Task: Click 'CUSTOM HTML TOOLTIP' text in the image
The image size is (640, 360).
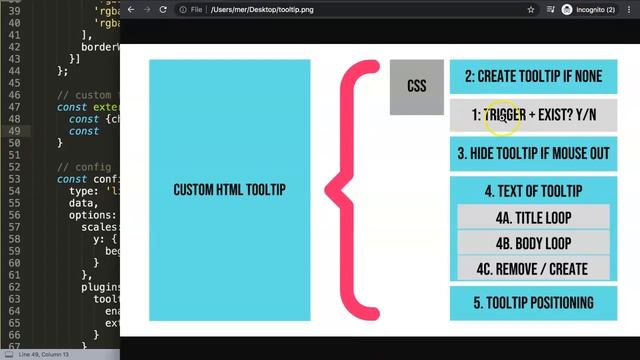Action: (229, 190)
